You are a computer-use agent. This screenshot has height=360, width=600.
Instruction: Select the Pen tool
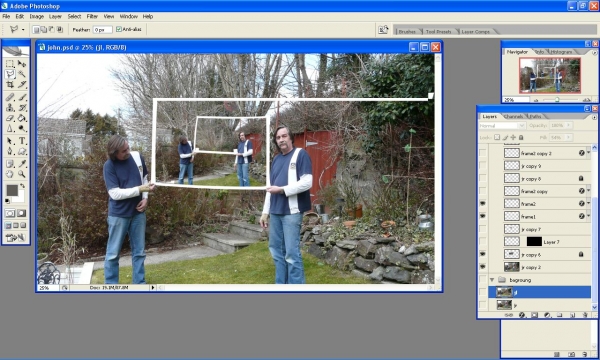click(10, 151)
